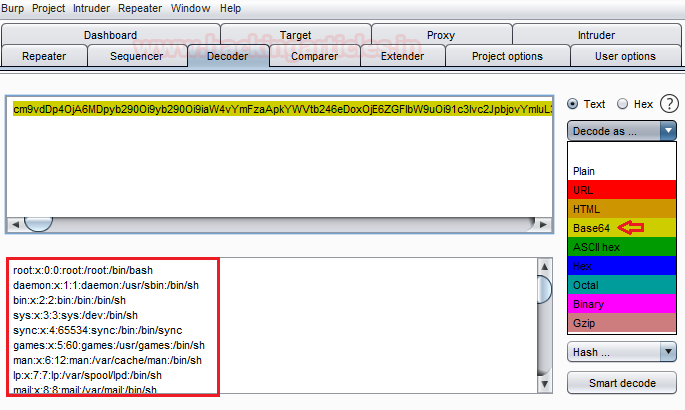This screenshot has width=685, height=410.
Task: Open the Window menu
Action: (x=190, y=8)
